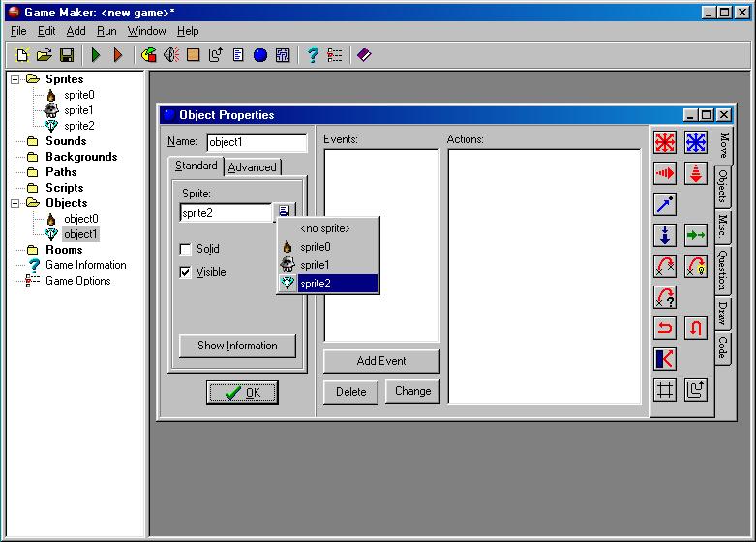Image resolution: width=756 pixels, height=542 pixels.
Task: Open the Draw actions tab
Action: 722,314
